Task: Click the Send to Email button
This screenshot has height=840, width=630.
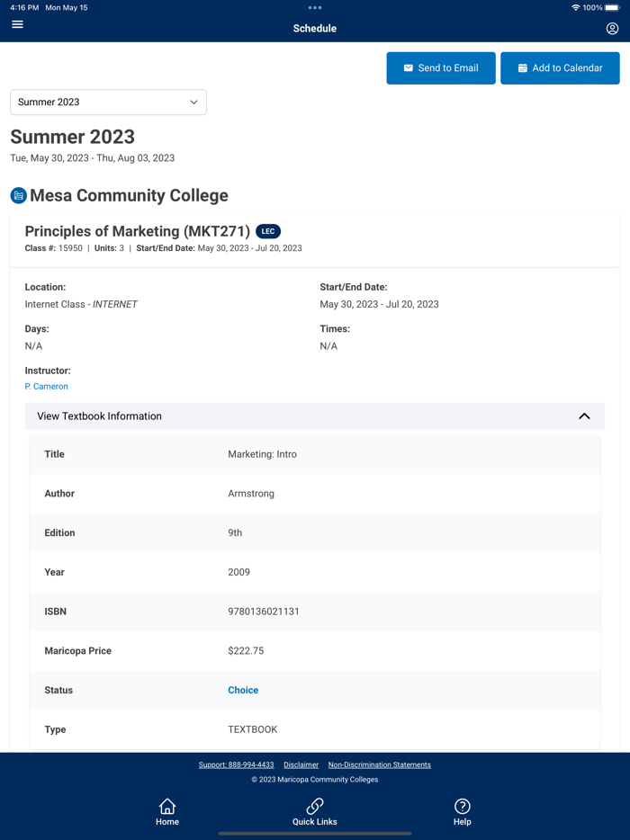Action: pyautogui.click(x=441, y=67)
